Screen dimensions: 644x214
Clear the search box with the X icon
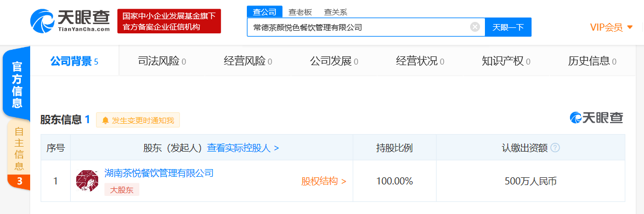click(475, 27)
